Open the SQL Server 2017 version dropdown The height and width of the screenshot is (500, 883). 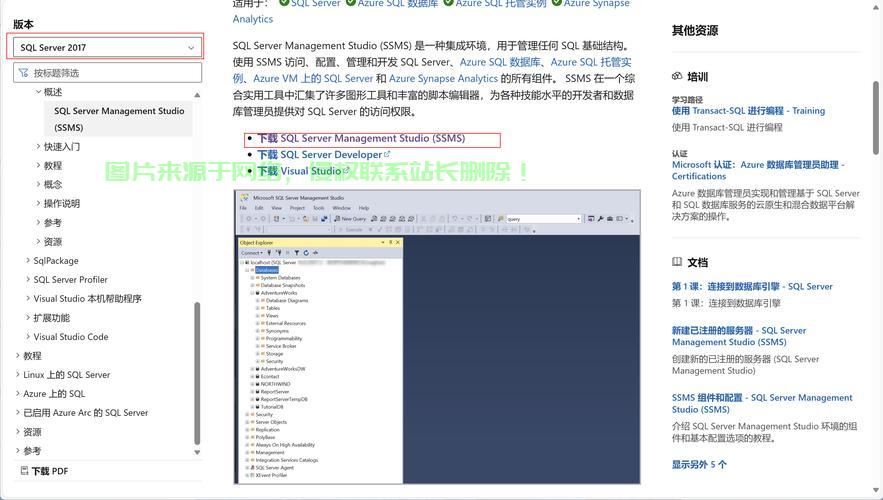[x=107, y=47]
